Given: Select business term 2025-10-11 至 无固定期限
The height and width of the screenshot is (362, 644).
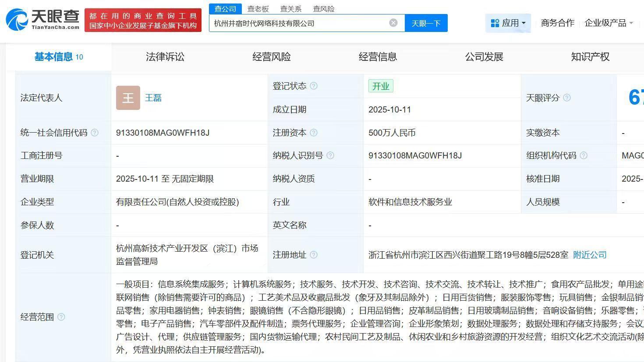Looking at the screenshot, I should pos(165,179).
